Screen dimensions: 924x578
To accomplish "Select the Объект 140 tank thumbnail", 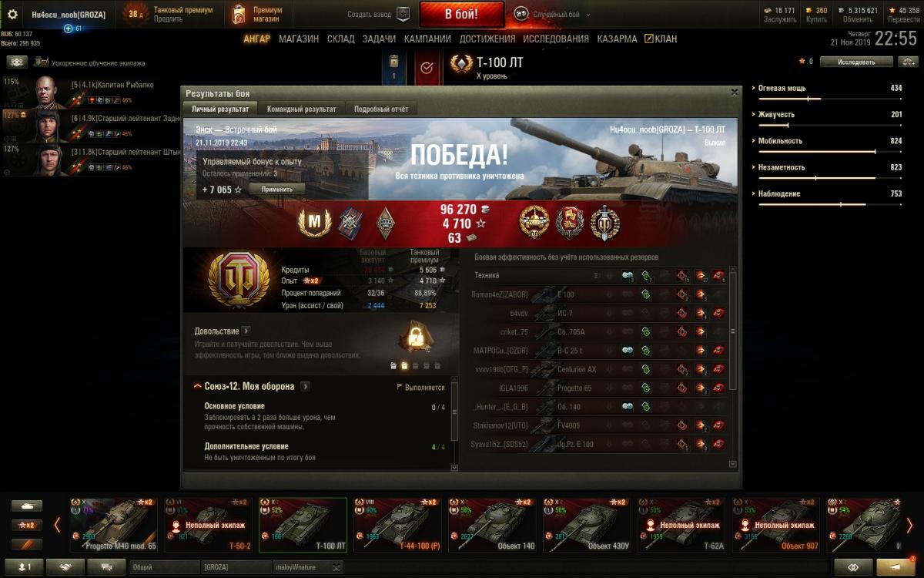I will coord(494,525).
